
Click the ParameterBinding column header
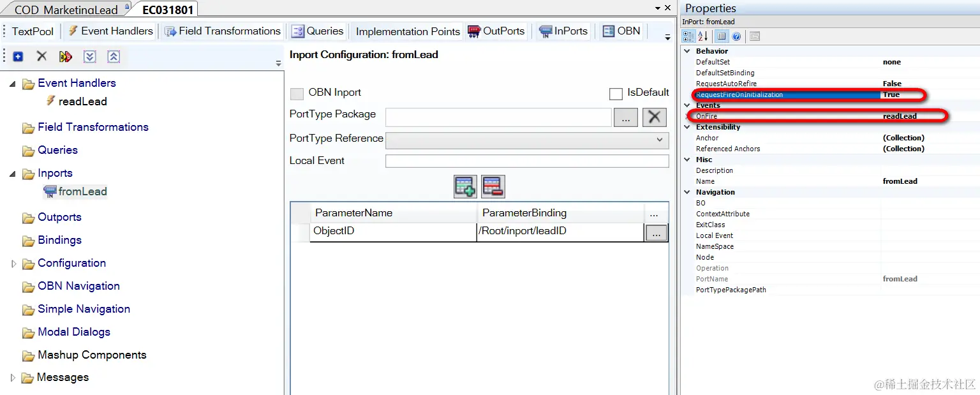560,213
